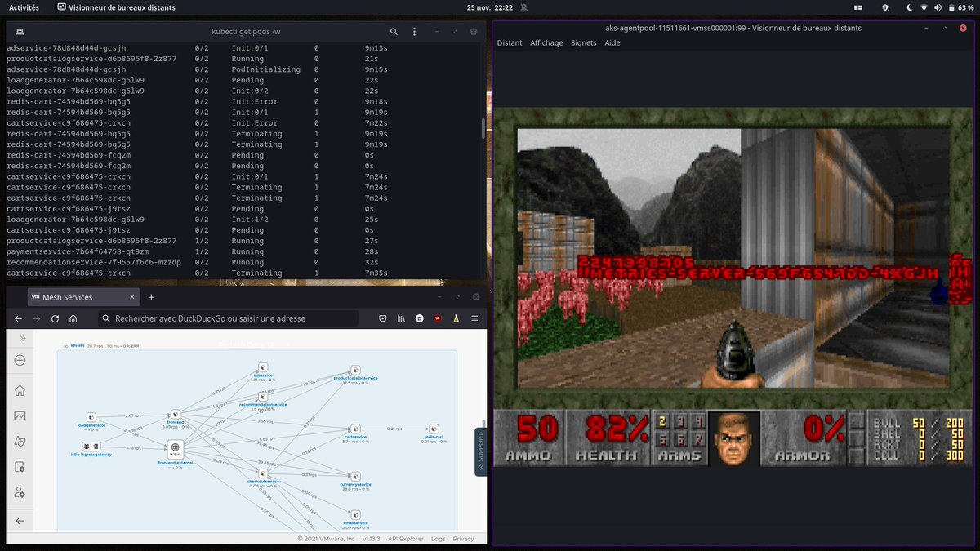Click the Wi-Fi icon in the system tray
This screenshot has width=980, height=551.
(x=924, y=7)
